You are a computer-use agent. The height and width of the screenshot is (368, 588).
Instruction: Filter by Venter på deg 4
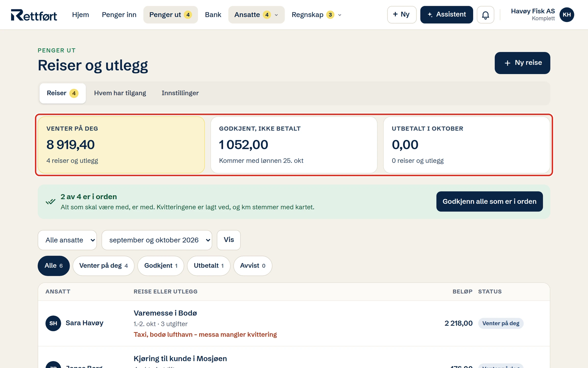103,266
